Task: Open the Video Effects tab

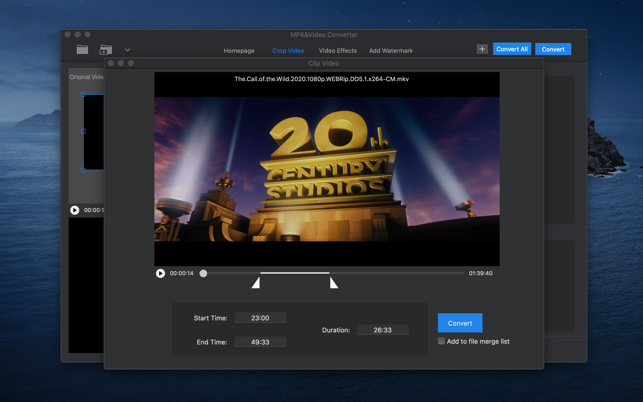Action: coord(337,51)
